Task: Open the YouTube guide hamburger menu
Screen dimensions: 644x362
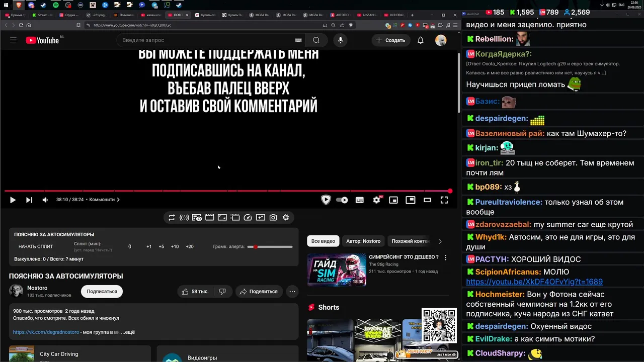Action: (x=13, y=40)
